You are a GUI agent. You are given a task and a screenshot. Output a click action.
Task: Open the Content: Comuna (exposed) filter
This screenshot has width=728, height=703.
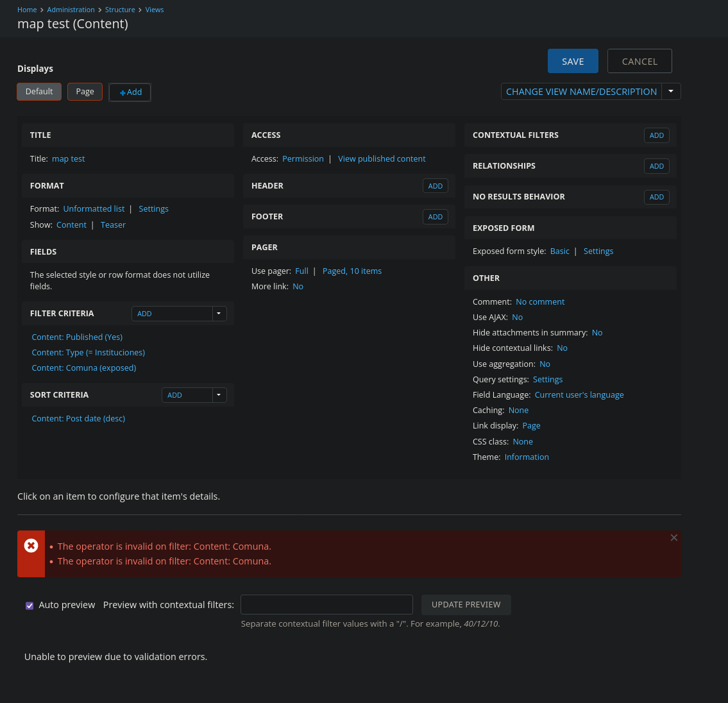point(84,368)
